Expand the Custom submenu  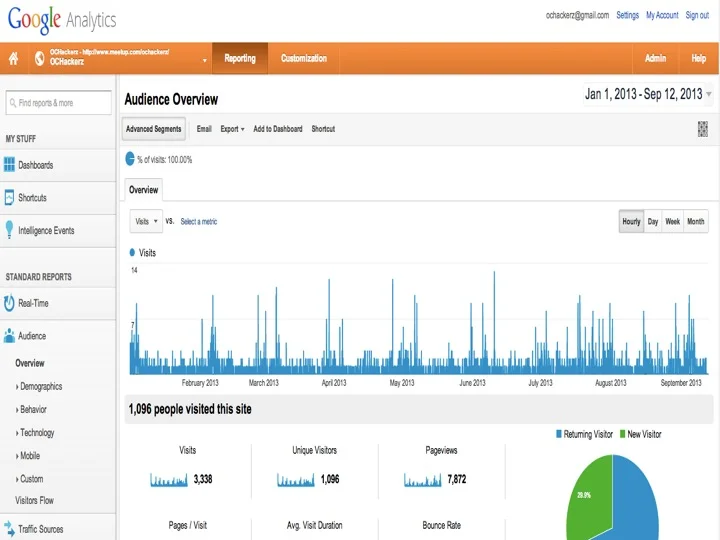point(30,478)
